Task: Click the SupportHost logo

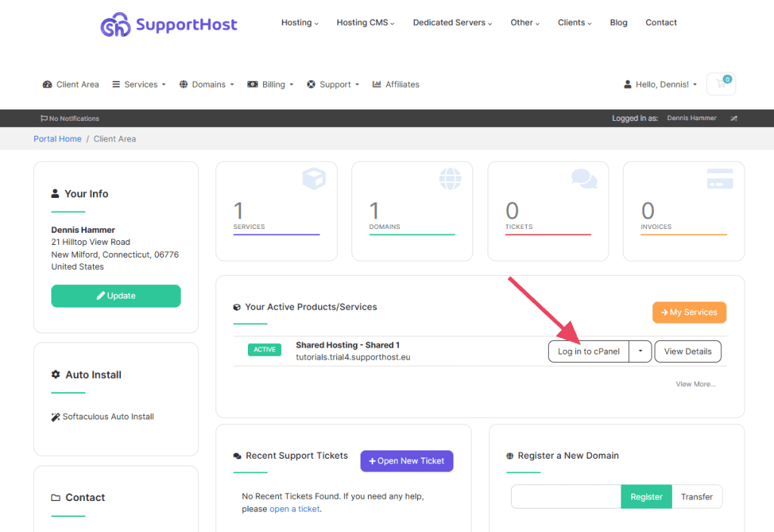Action: tap(169, 24)
